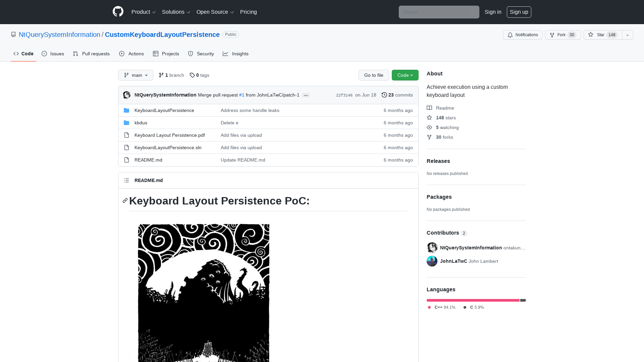Open 'Delete e' commit message
Image resolution: width=644 pixels, height=362 pixels.
coord(229,123)
